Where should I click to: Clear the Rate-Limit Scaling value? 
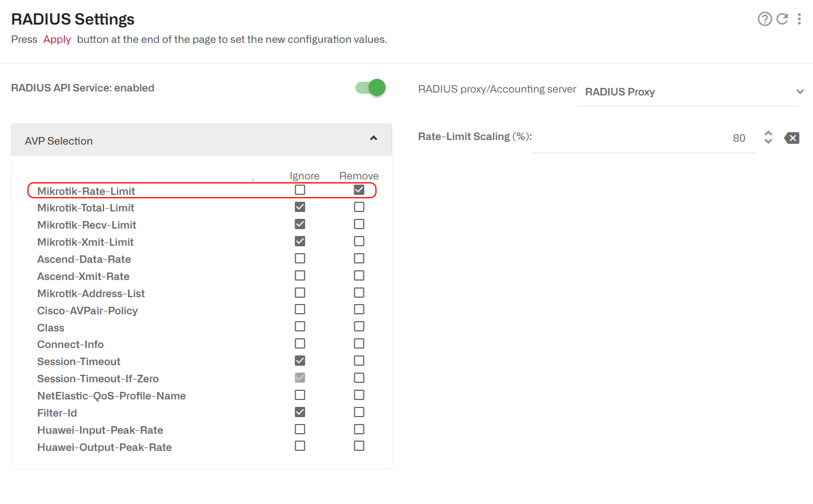click(x=792, y=138)
